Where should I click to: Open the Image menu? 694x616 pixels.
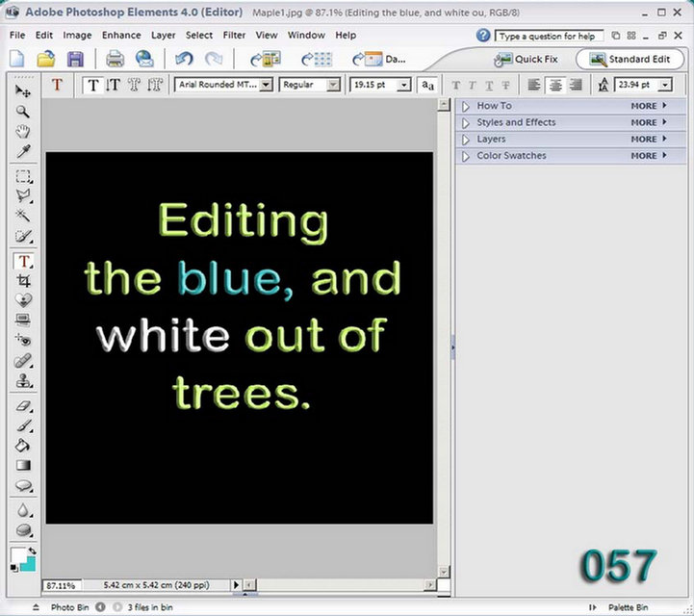coord(77,35)
